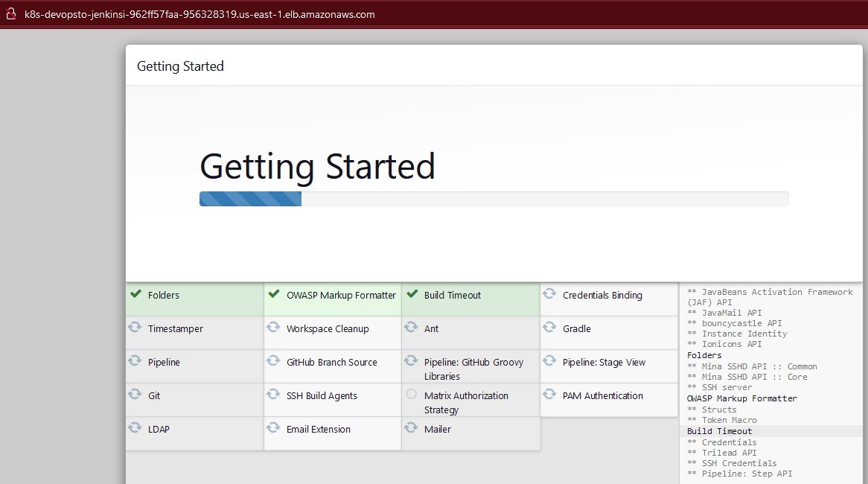The height and width of the screenshot is (484, 868).
Task: Click the sync icon next to Git
Action: coord(135,395)
